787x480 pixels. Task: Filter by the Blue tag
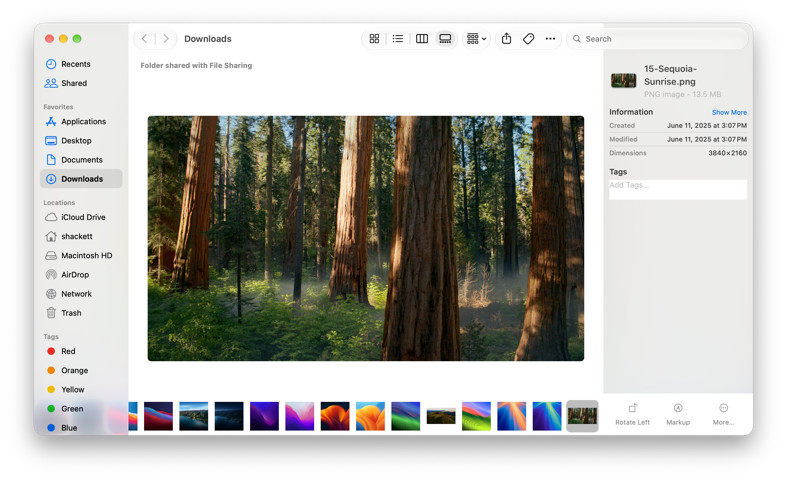coord(81,428)
